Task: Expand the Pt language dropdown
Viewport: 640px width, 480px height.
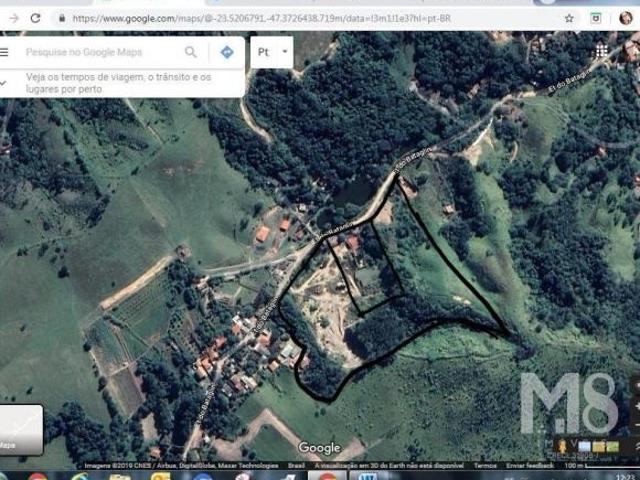Action: [272, 52]
